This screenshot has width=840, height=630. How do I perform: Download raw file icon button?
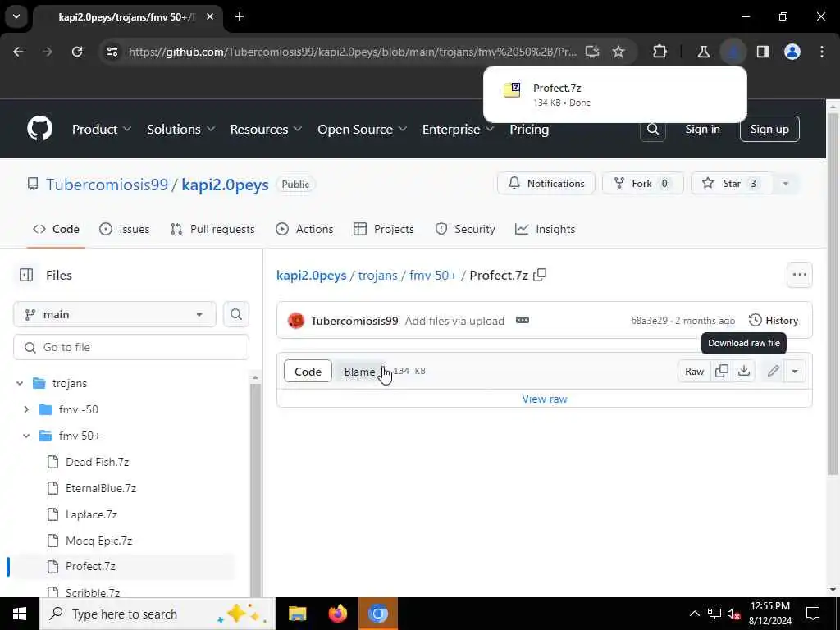pos(744,372)
